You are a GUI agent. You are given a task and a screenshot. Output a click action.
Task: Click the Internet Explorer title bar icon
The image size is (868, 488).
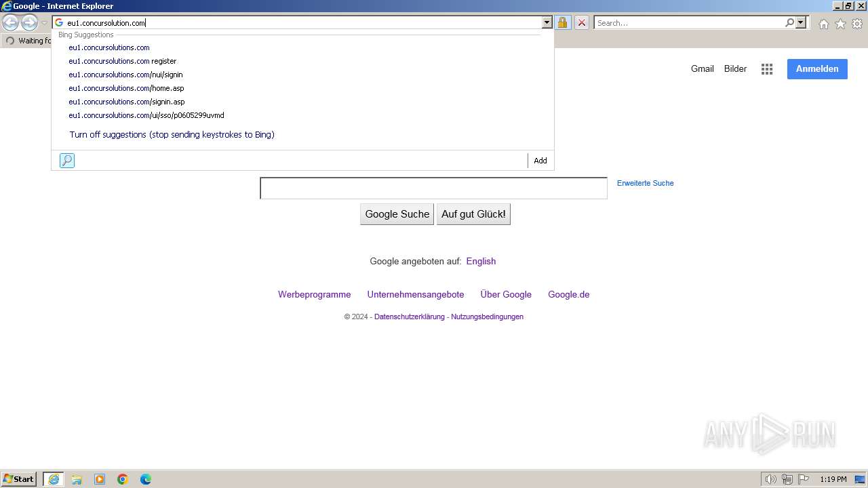click(6, 6)
